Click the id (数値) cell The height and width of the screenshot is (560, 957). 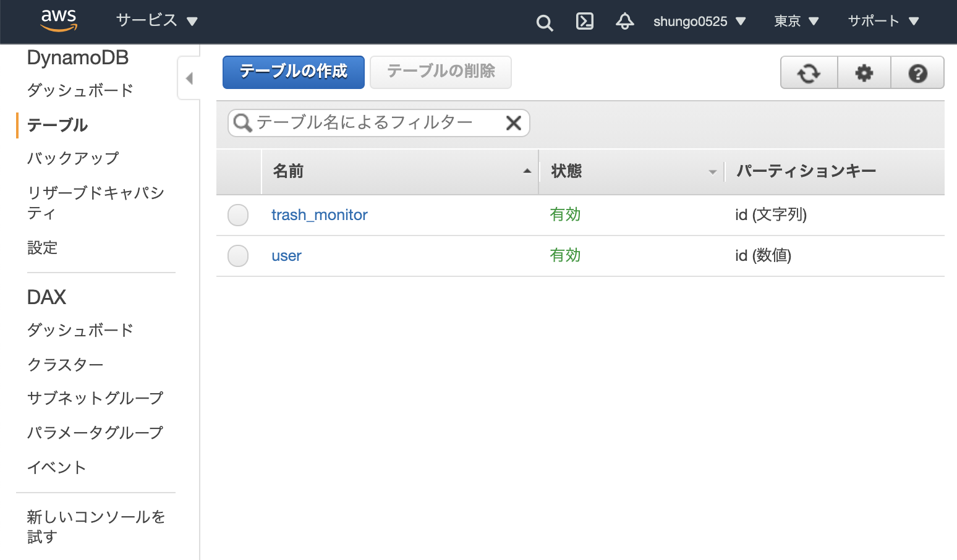pos(763,255)
